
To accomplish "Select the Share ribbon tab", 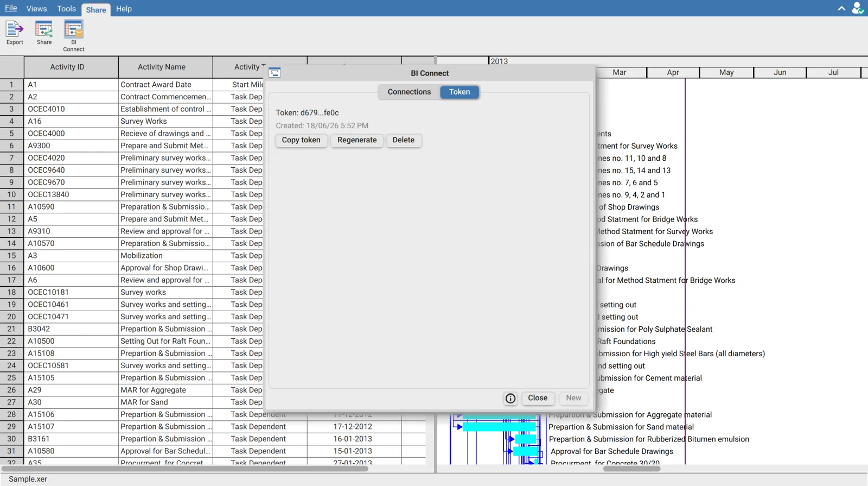I will coord(96,10).
